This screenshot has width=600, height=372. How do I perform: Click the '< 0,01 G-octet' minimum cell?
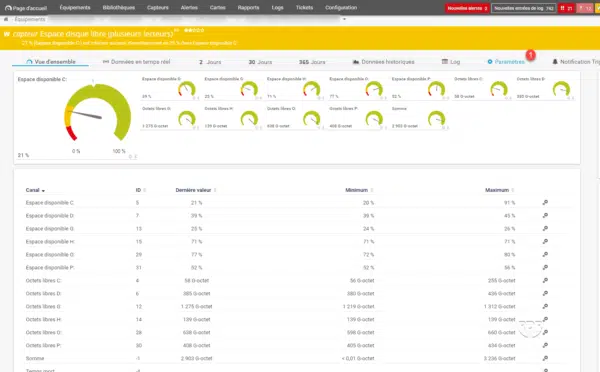[x=358, y=359]
